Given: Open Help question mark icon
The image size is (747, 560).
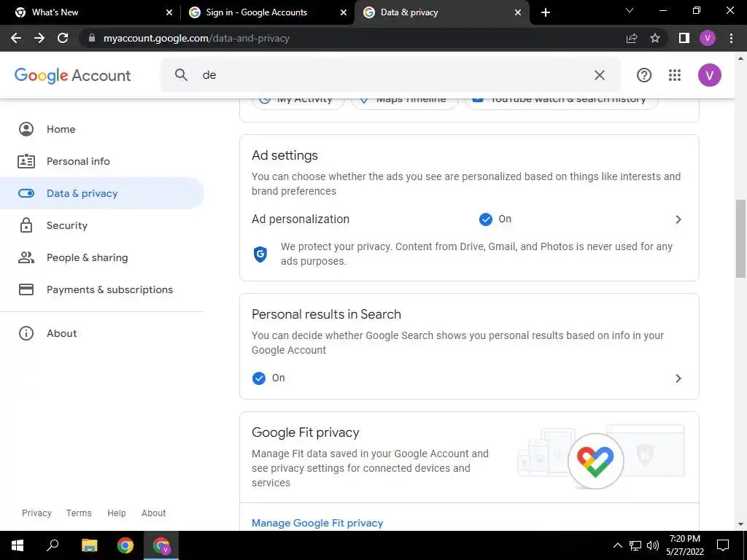Looking at the screenshot, I should (644, 75).
